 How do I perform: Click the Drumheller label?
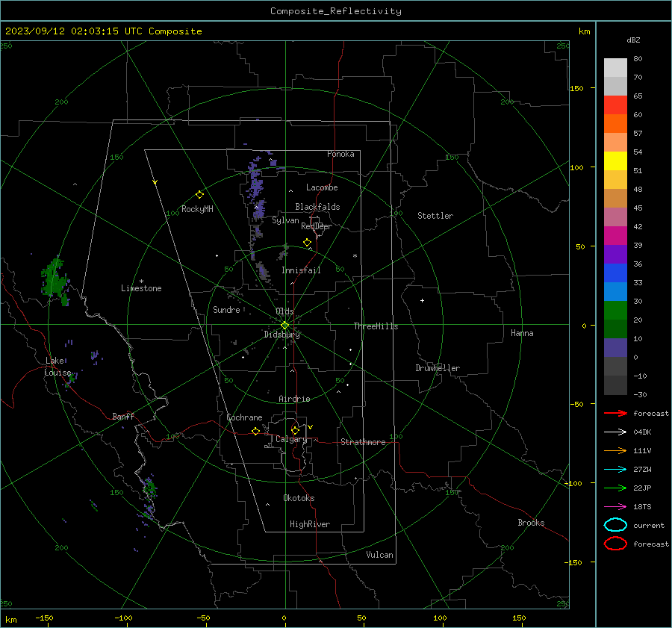point(438,368)
